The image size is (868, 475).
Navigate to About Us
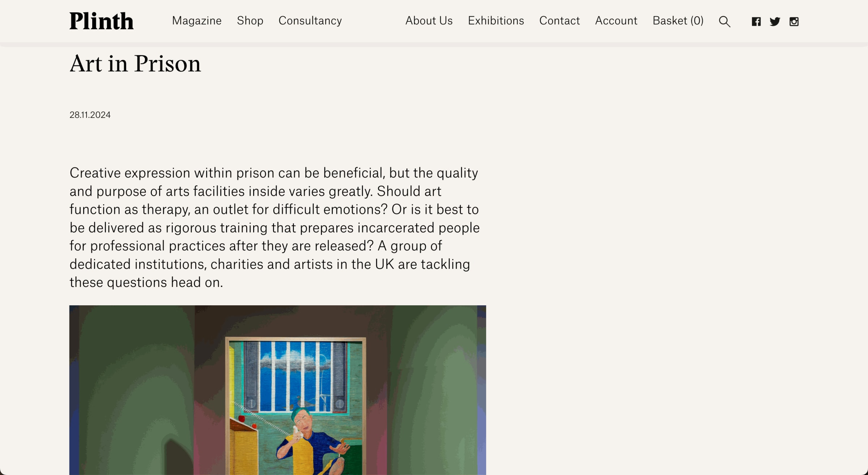click(x=429, y=21)
